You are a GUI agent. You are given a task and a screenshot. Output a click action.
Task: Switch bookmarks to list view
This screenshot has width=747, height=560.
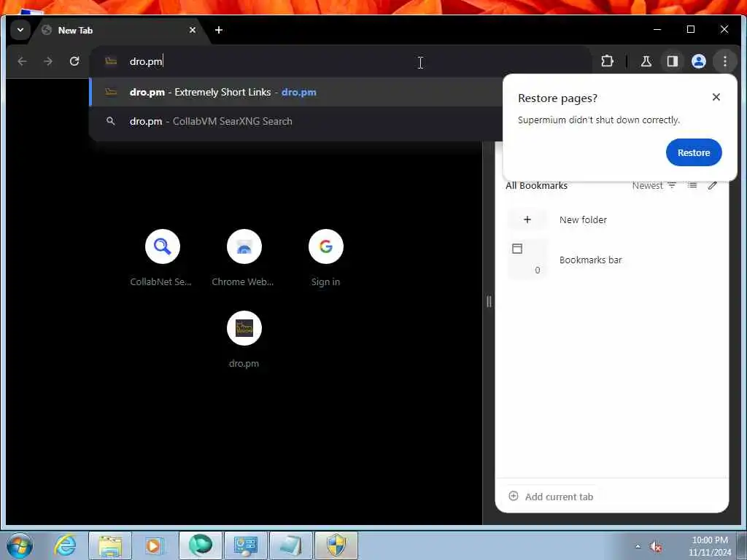coord(692,185)
